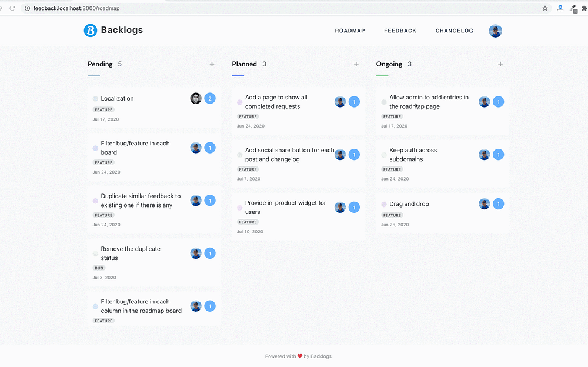This screenshot has height=367, width=588.
Task: Add new item to Ongoing column
Action: pyautogui.click(x=500, y=64)
